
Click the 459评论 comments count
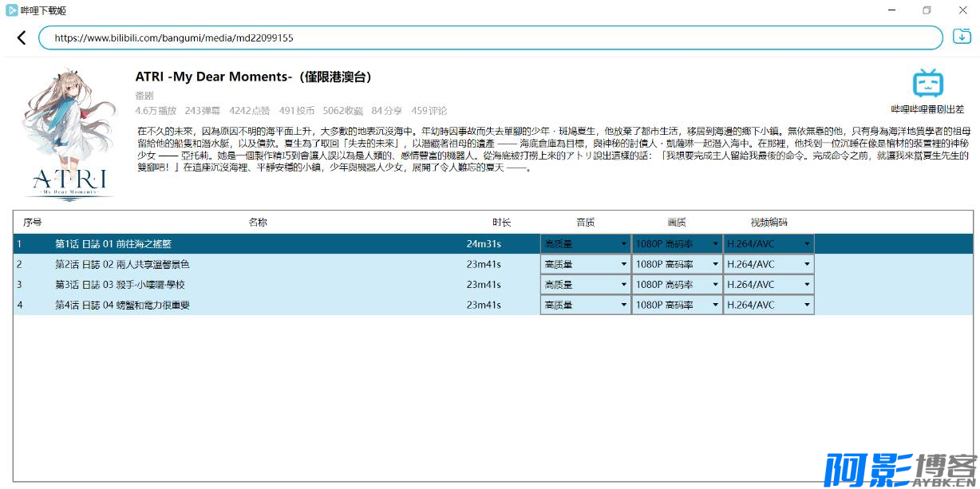429,111
